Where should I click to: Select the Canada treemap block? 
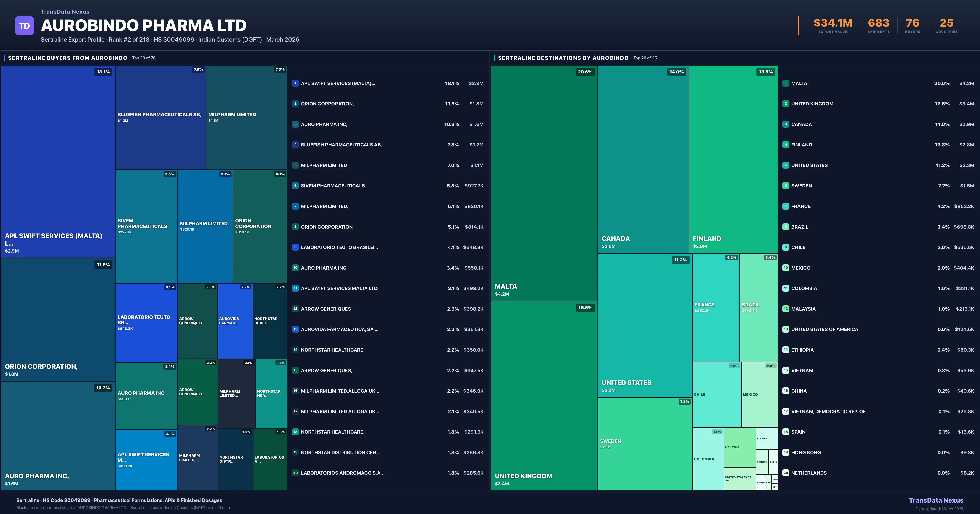tap(643, 160)
